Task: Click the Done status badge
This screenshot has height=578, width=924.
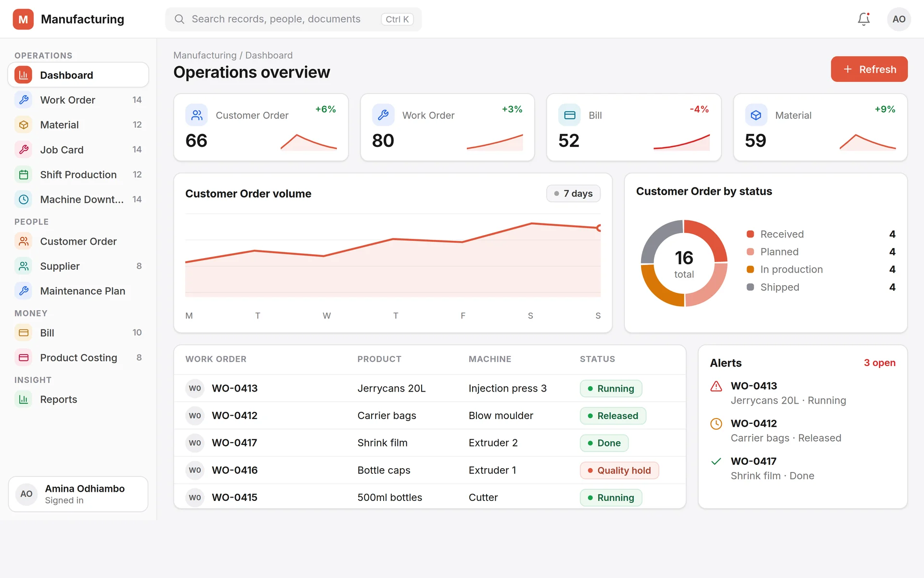Action: click(x=604, y=443)
